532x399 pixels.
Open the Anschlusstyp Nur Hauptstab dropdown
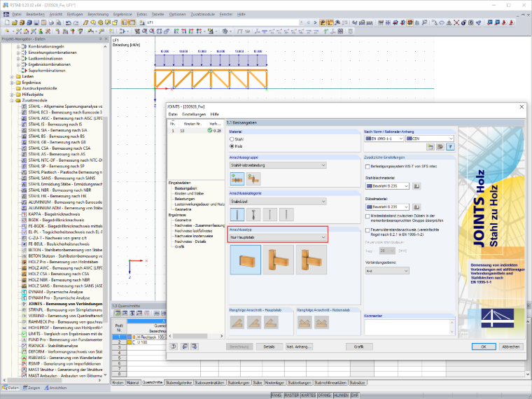click(x=278, y=237)
